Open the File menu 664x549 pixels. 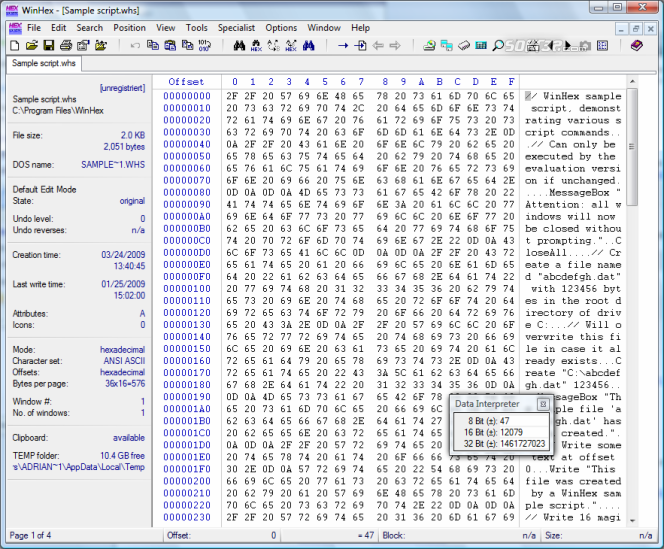[x=34, y=28]
